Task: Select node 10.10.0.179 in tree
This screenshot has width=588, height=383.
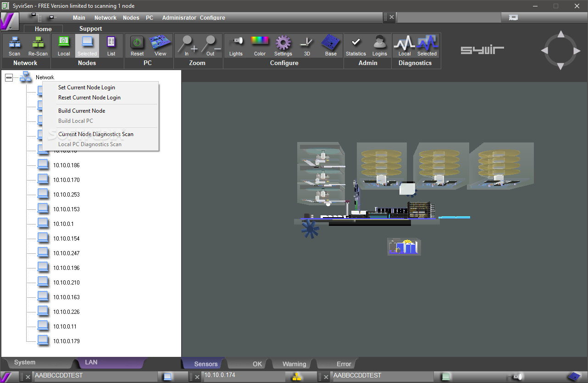Action: coord(67,341)
